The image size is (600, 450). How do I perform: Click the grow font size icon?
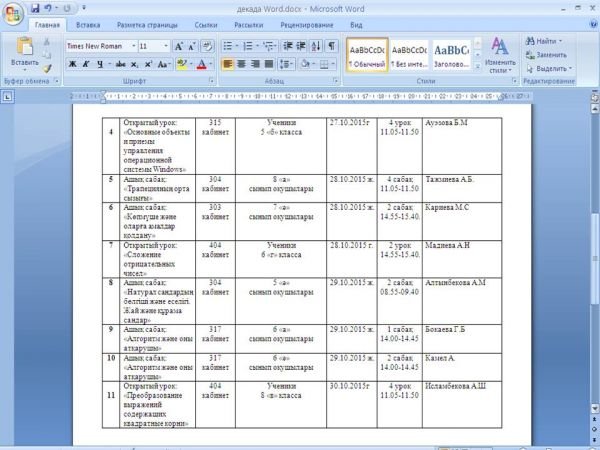pos(179,46)
